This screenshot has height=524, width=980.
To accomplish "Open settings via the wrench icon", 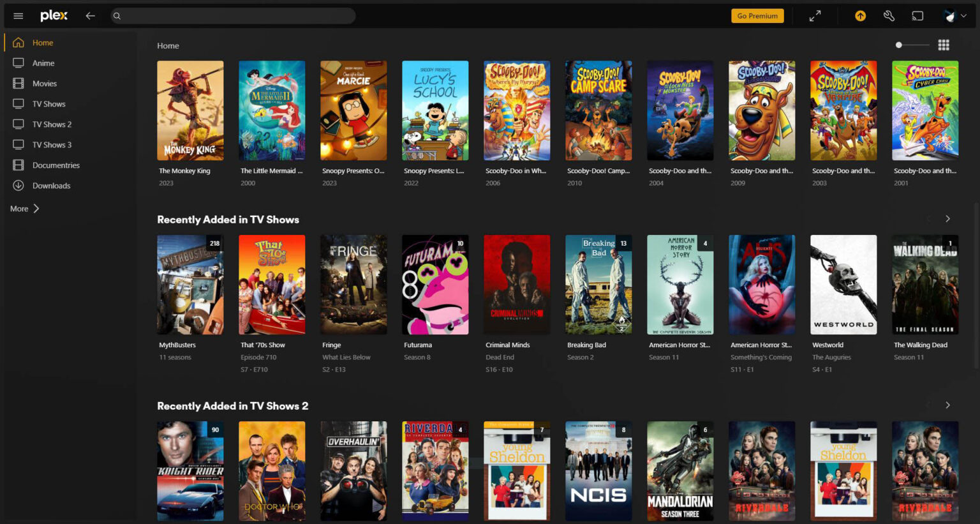I will tap(889, 15).
